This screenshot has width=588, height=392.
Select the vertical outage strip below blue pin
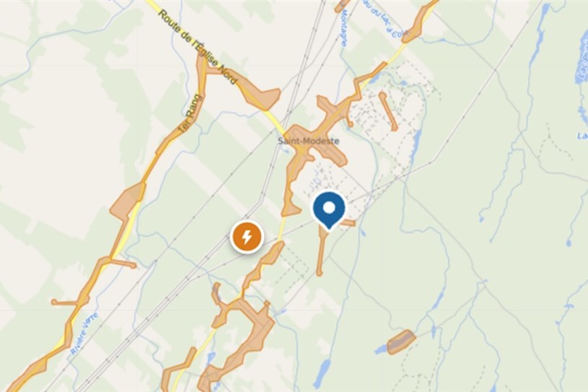click(321, 250)
